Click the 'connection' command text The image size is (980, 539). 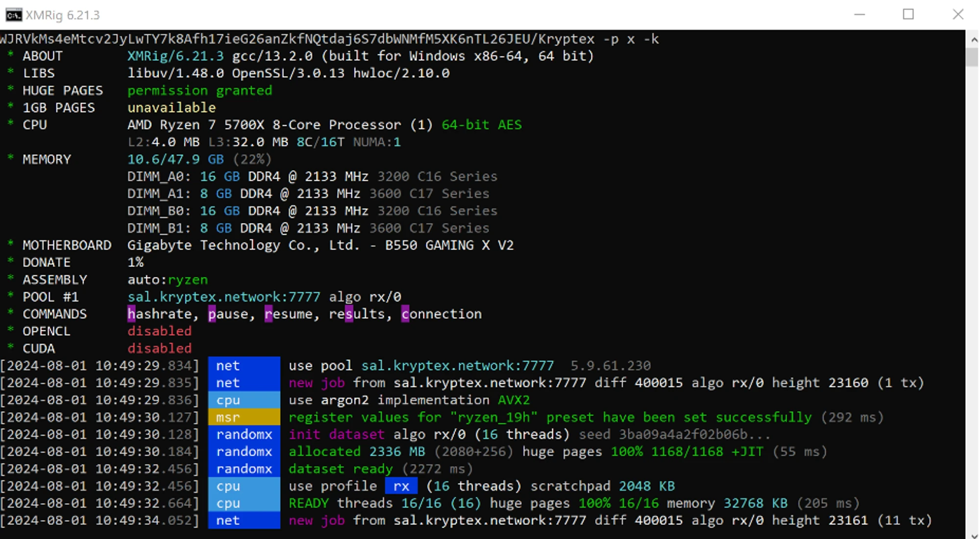pyautogui.click(x=441, y=314)
